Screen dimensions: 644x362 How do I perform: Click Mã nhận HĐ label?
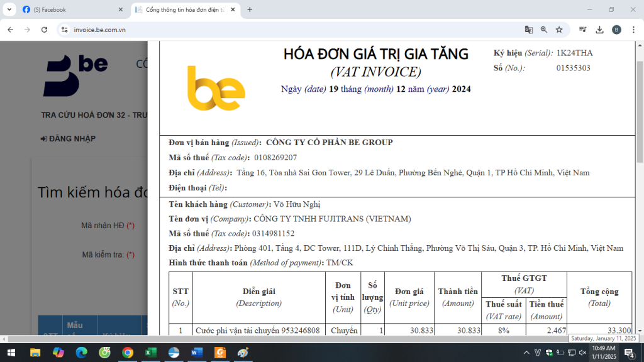click(x=108, y=226)
